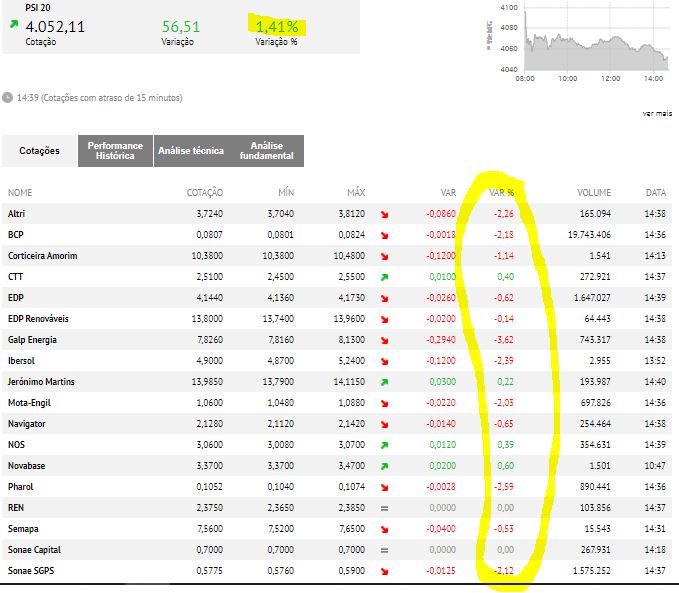
Task: Click the equals sign in Sonae Capital row
Action: 384,550
